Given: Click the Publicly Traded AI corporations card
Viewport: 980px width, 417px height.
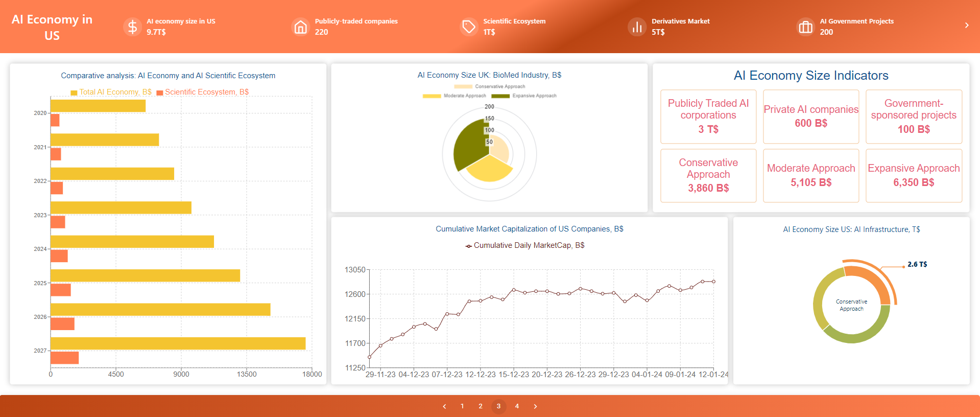Looking at the screenshot, I should 708,117.
